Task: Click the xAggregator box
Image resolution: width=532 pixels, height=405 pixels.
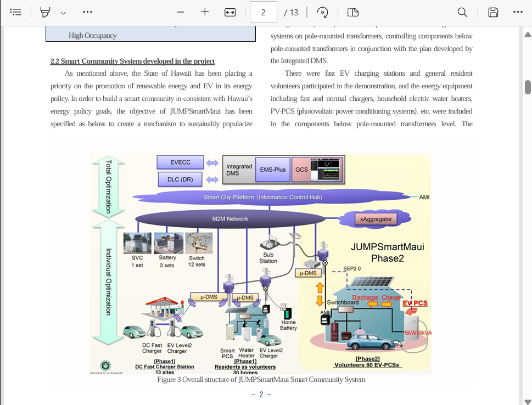Action: 376,219
